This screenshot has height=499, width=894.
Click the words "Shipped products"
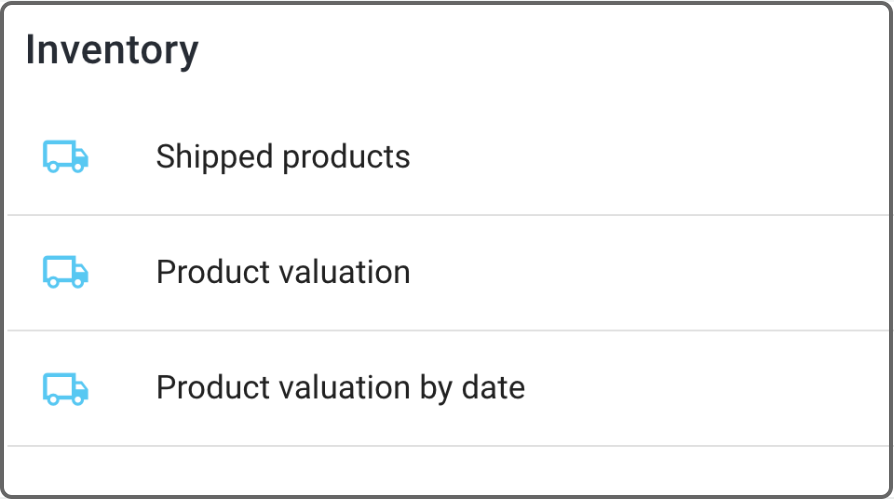(x=283, y=157)
